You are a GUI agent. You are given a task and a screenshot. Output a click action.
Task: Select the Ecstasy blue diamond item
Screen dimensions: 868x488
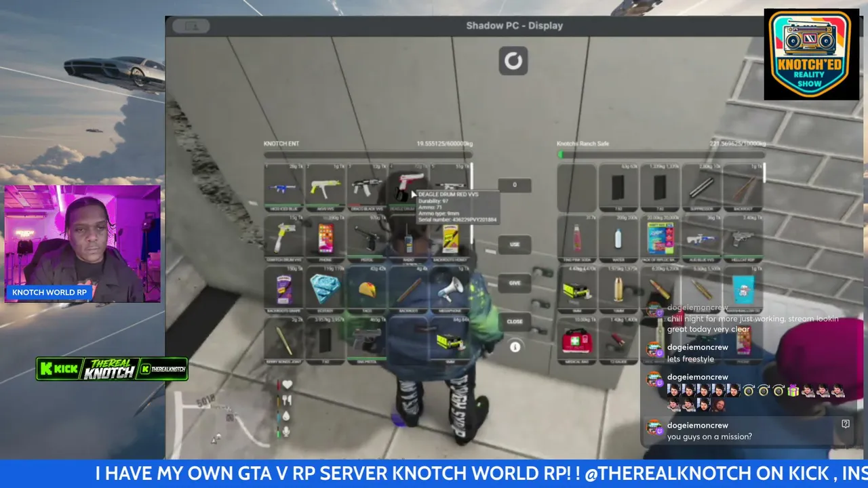click(325, 290)
